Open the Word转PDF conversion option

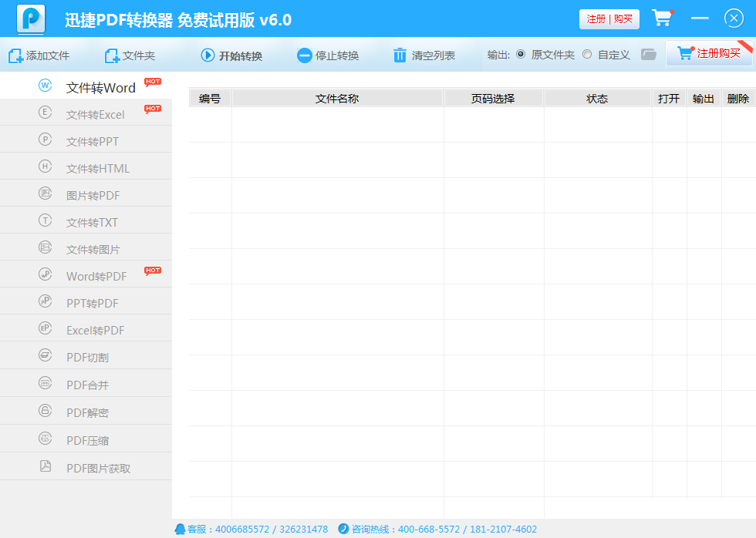point(96,277)
